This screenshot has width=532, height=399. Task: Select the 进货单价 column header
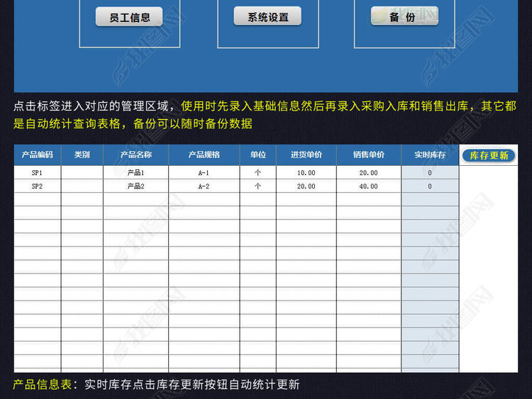click(306, 155)
